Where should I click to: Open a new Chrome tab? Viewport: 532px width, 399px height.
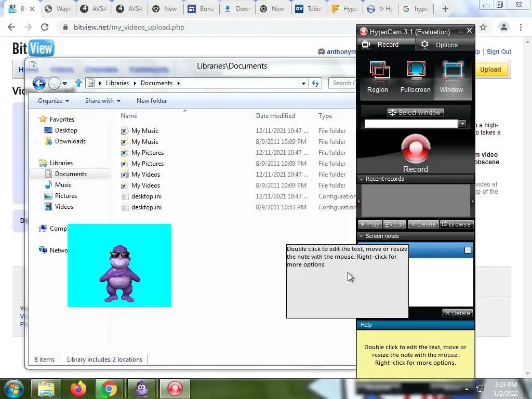pos(445,9)
